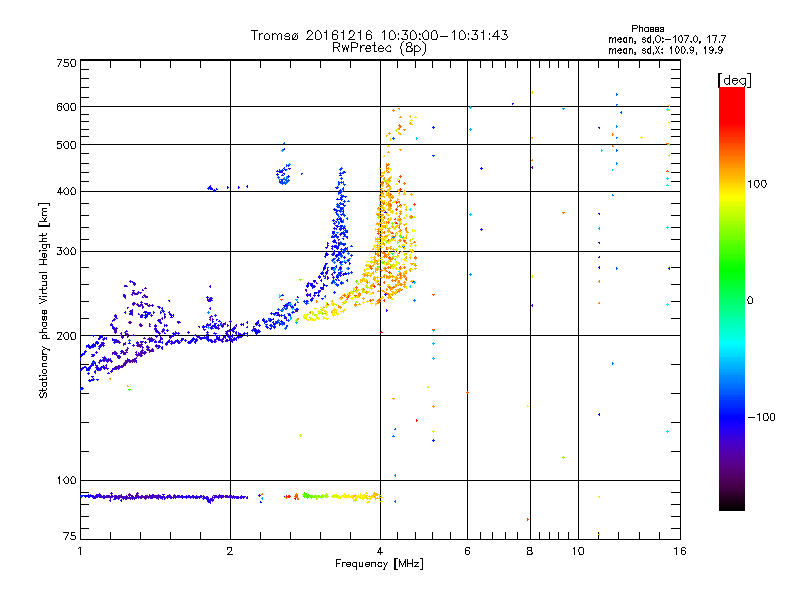This screenshot has width=800, height=600.
Task: Click the blue E-layer trace below 100 km
Action: (x=163, y=496)
